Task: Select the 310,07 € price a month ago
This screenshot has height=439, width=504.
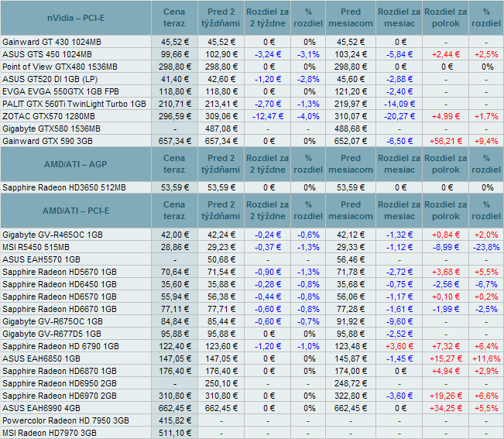Action: (351, 116)
